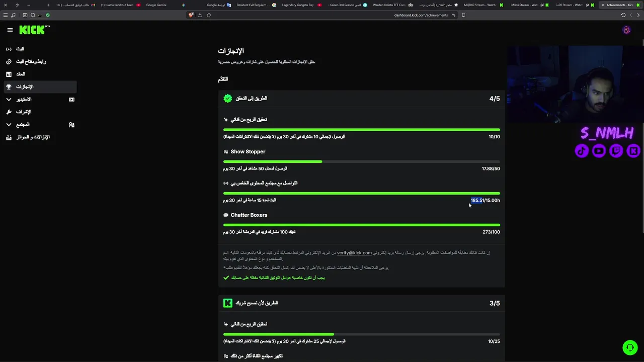Open the الإشراف moderation menu item
Viewport: 644px width, 362px height.
click(x=24, y=112)
